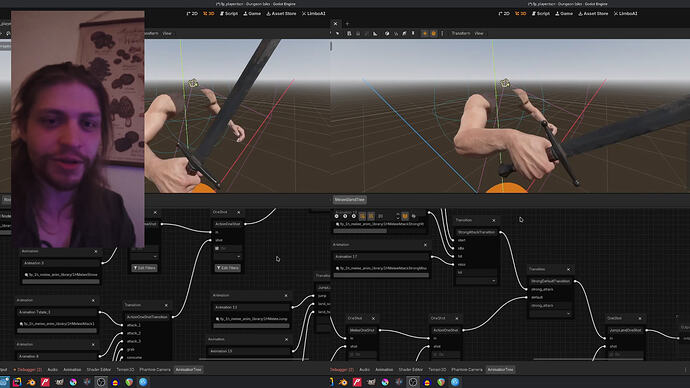Close the Animation 17 node

point(425,245)
